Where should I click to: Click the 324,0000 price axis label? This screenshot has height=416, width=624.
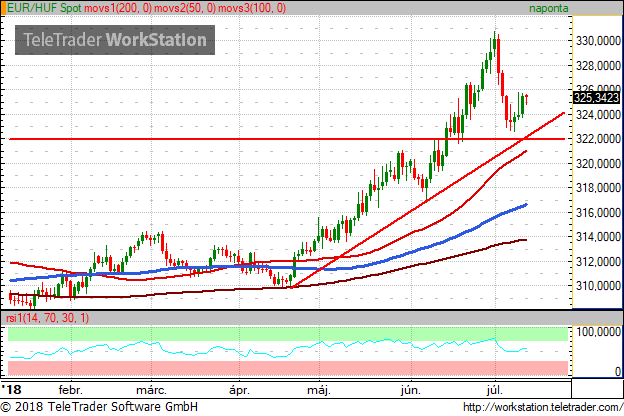coord(598,115)
